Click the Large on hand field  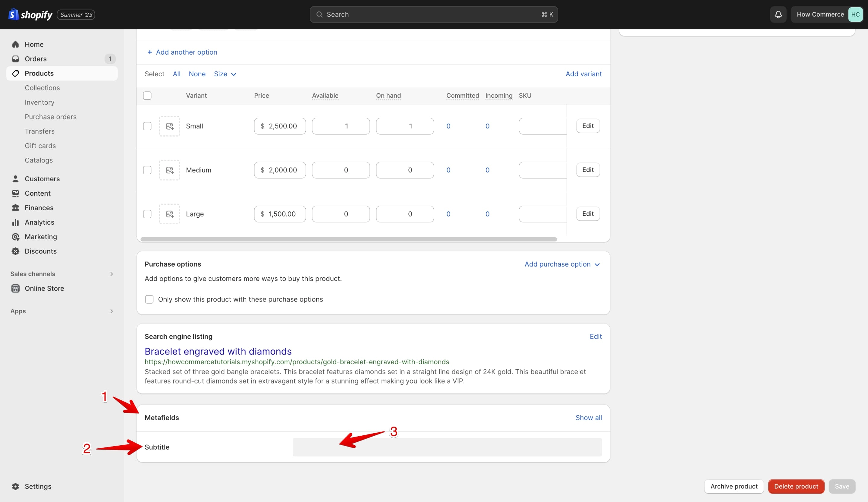[405, 214]
